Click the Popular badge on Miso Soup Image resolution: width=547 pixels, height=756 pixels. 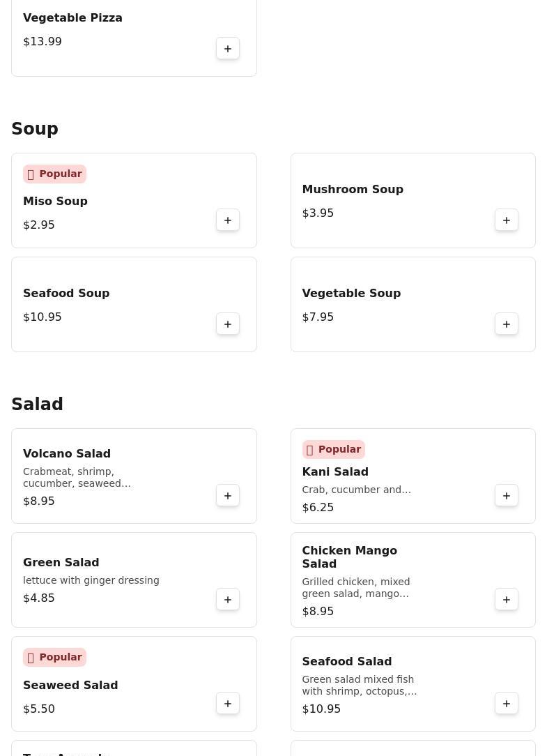54,174
